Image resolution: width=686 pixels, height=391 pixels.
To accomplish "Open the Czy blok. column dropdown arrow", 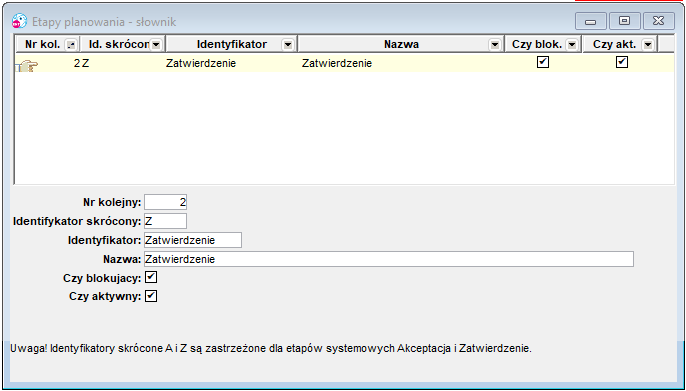I will coord(572,44).
